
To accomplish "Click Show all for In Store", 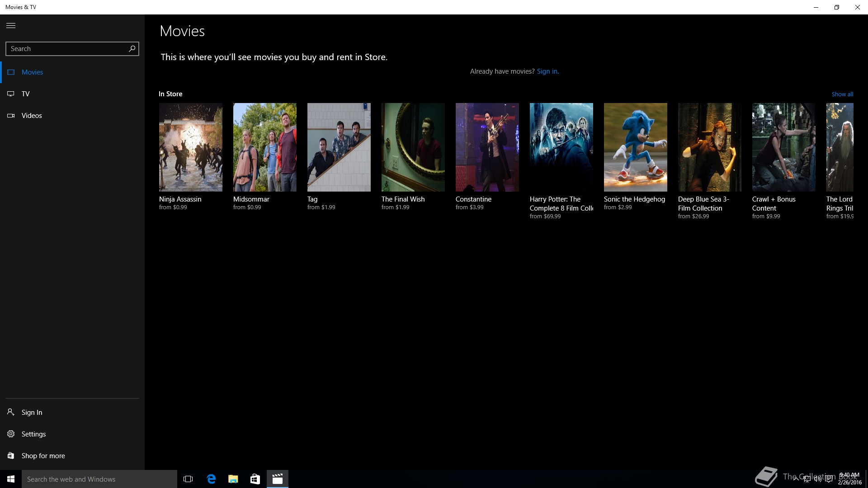I will point(842,94).
